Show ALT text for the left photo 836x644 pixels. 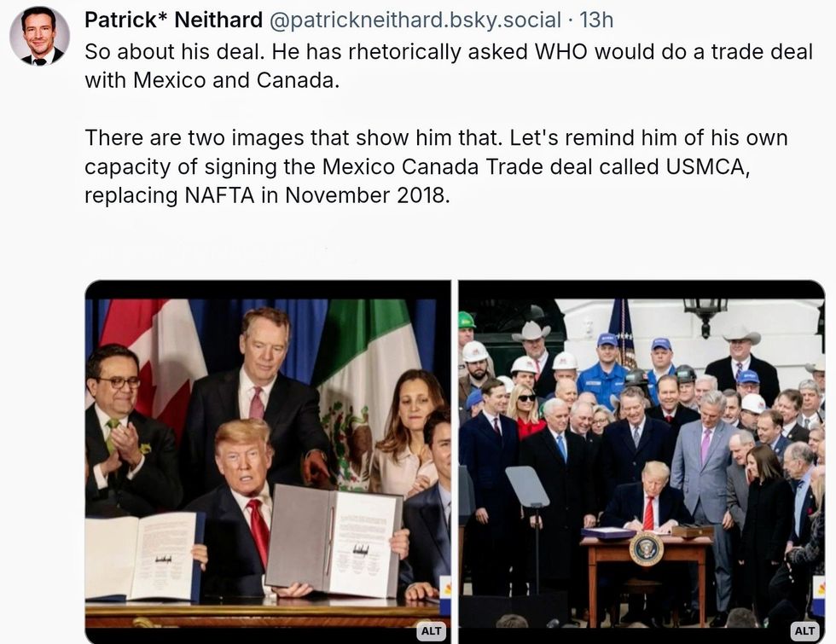[433, 631]
